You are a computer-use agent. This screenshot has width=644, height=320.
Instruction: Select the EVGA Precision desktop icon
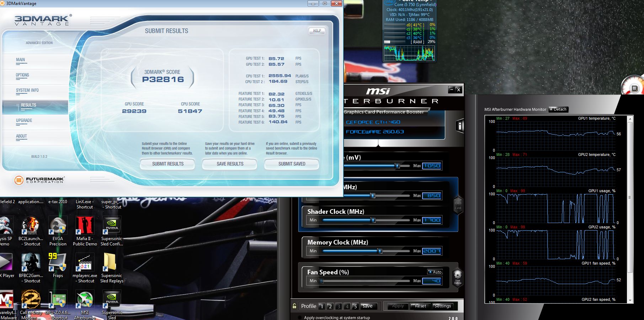tap(58, 231)
